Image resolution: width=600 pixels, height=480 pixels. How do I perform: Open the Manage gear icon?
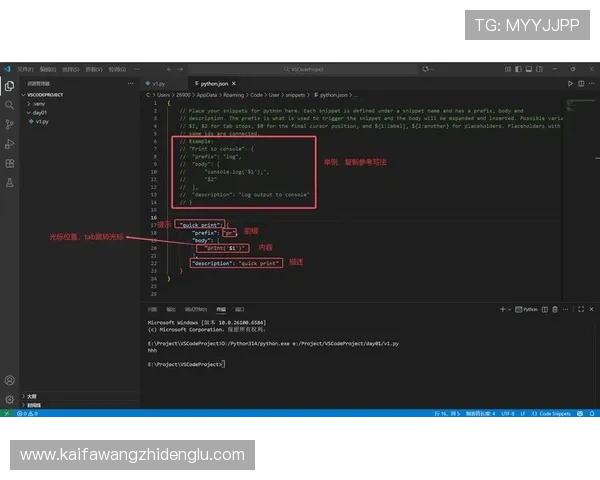point(10,398)
